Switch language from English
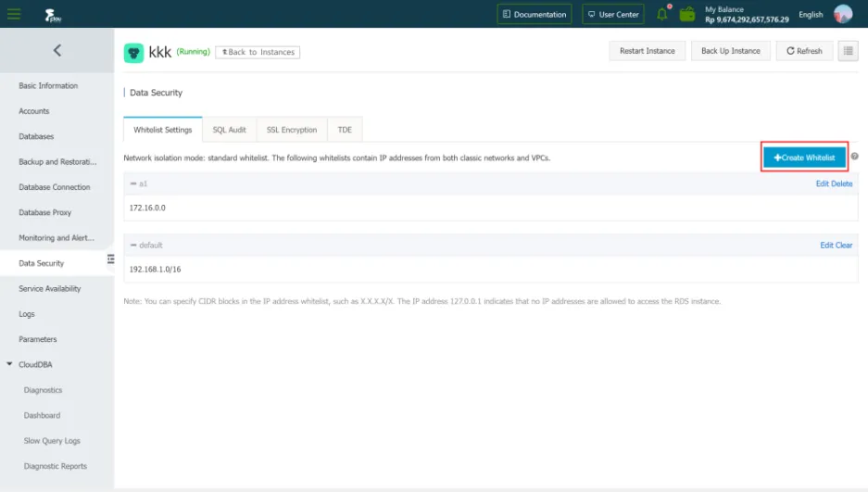The image size is (868, 492). pos(811,15)
